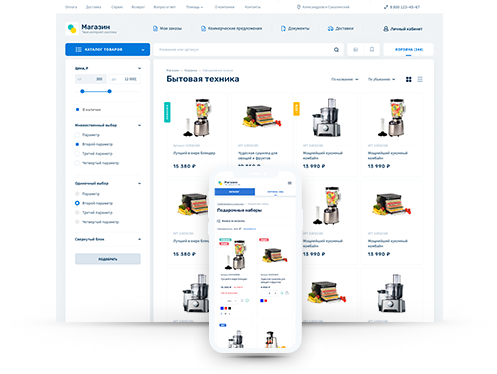This screenshot has height=374, width=497.
Task: Open the Мои заказы menu item
Action: (x=167, y=29)
